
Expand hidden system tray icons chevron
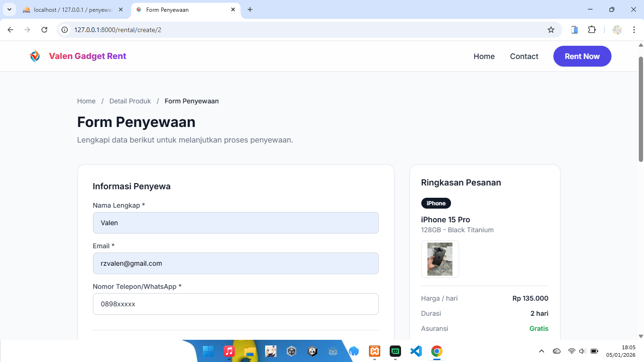(x=542, y=351)
